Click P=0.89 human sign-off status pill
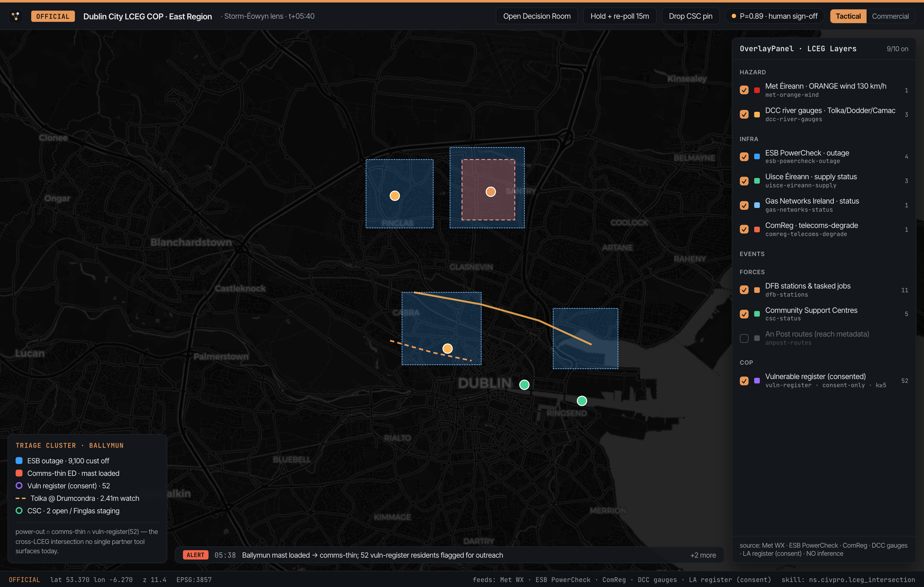924x587 pixels. click(774, 16)
